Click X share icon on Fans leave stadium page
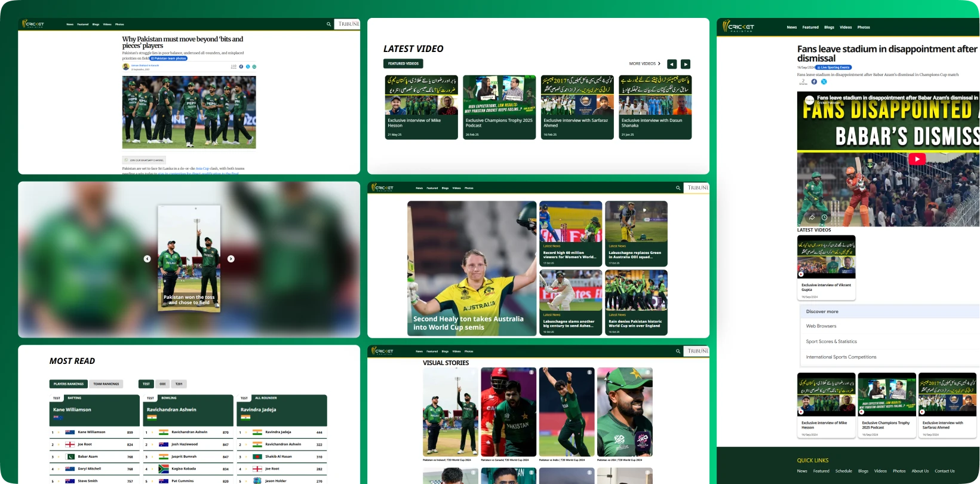Image resolution: width=980 pixels, height=484 pixels. point(824,81)
